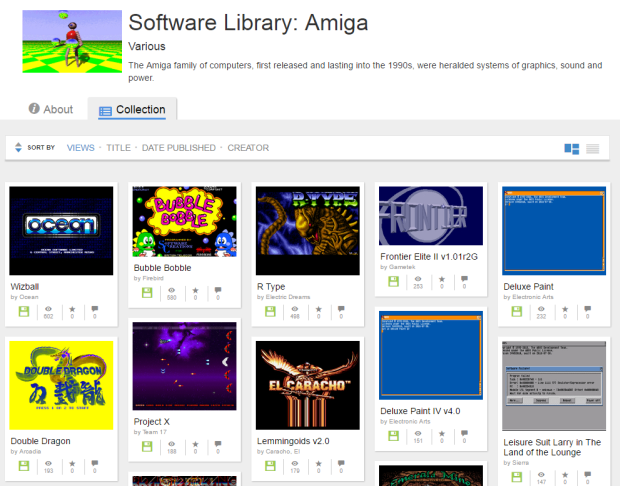
Task: Click the R Type title link
Action: pos(271,287)
